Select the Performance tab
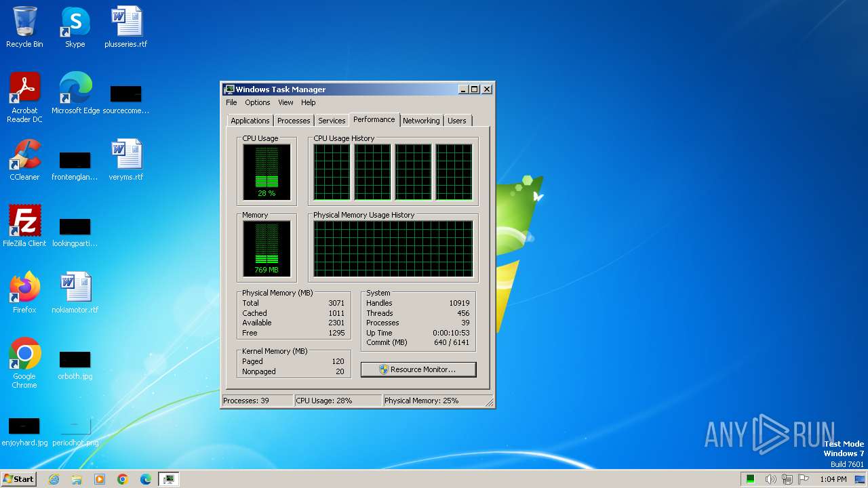The image size is (868, 488). (x=374, y=119)
